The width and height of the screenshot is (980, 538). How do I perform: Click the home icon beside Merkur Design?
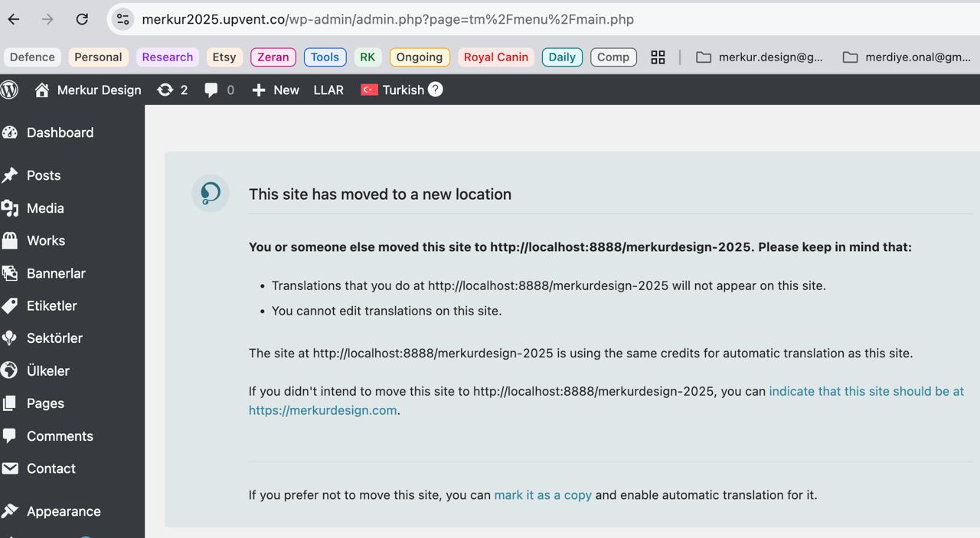pyautogui.click(x=42, y=90)
